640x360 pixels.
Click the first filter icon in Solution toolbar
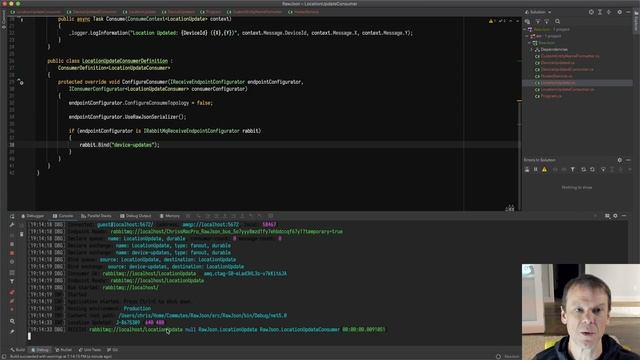538,22
